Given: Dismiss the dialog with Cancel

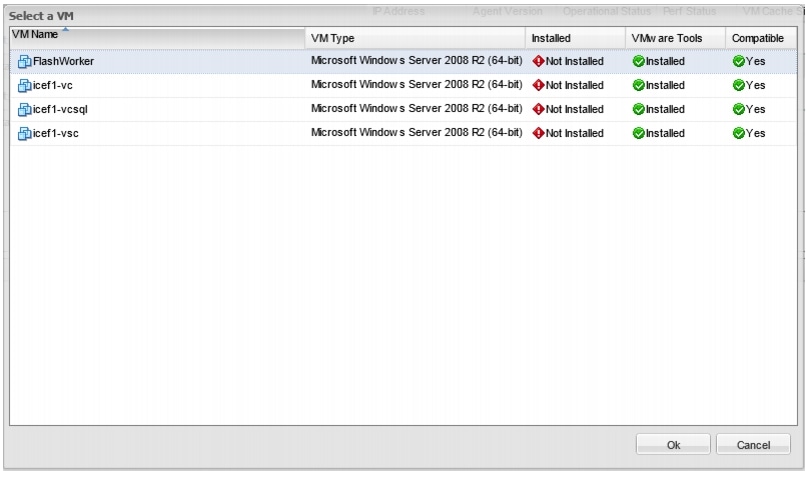Looking at the screenshot, I should pyautogui.click(x=753, y=445).
